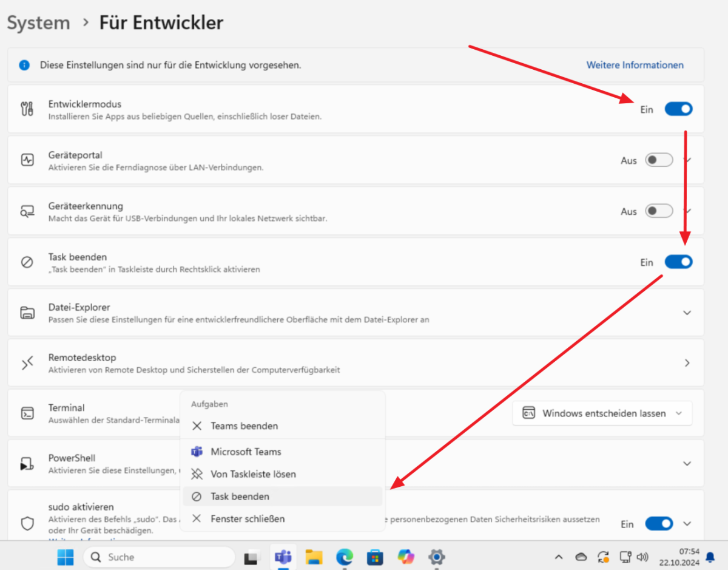Select 'Microsoft Teams' in context menu

click(283, 452)
